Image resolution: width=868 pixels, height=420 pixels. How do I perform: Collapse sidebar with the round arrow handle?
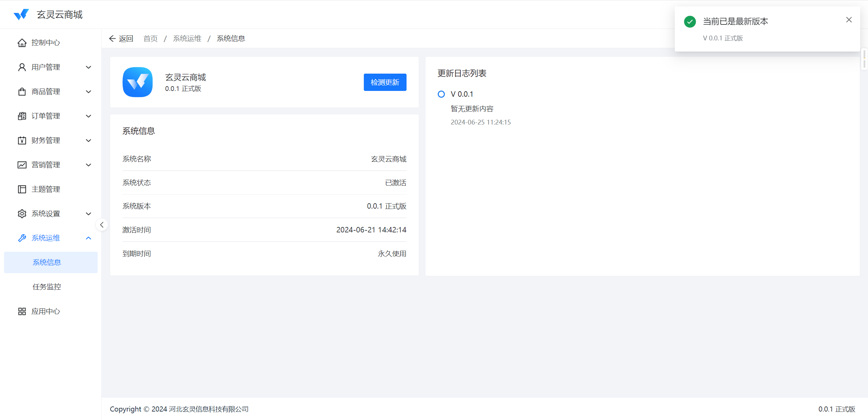[102, 225]
